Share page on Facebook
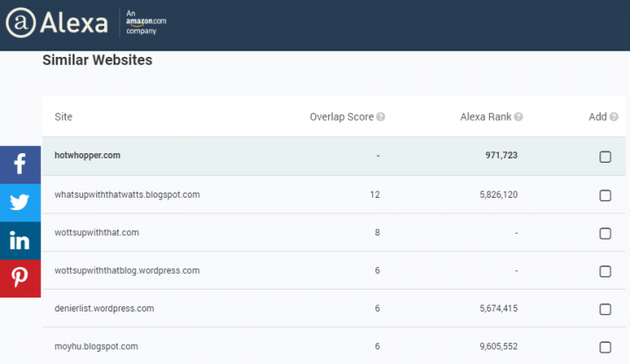This screenshot has width=630, height=364. pyautogui.click(x=20, y=164)
